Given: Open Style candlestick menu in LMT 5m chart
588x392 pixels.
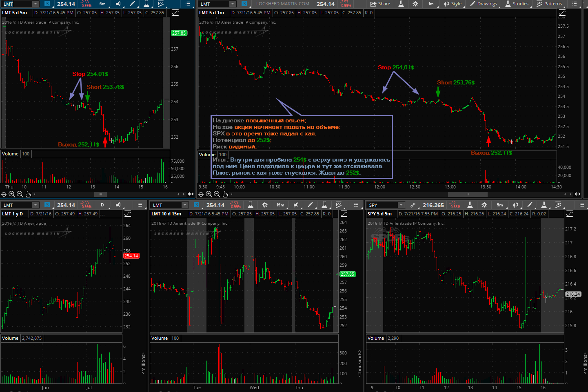Looking at the screenshot, I should click(x=118, y=4).
